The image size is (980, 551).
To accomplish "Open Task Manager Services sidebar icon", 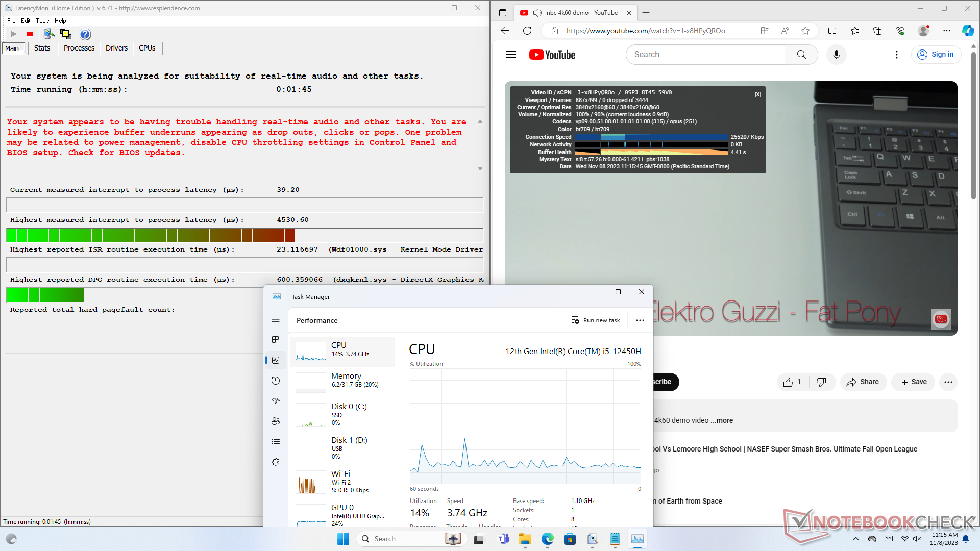I will (276, 462).
